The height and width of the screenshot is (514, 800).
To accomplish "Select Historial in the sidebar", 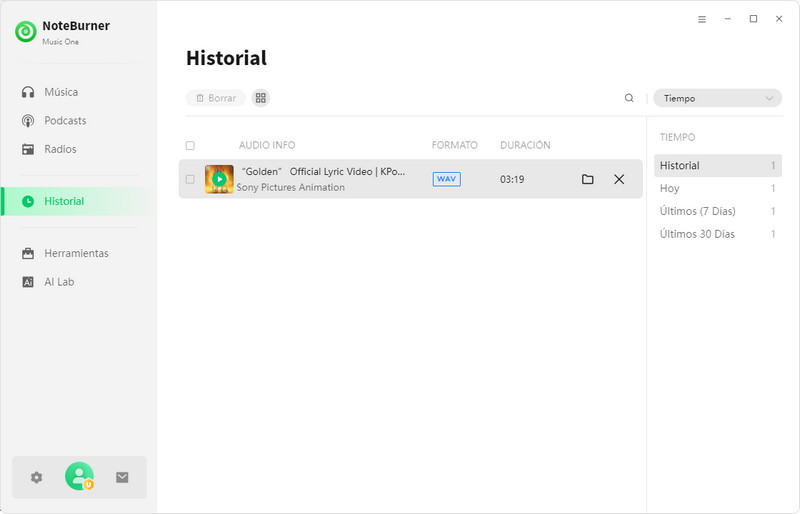I will click(x=79, y=201).
